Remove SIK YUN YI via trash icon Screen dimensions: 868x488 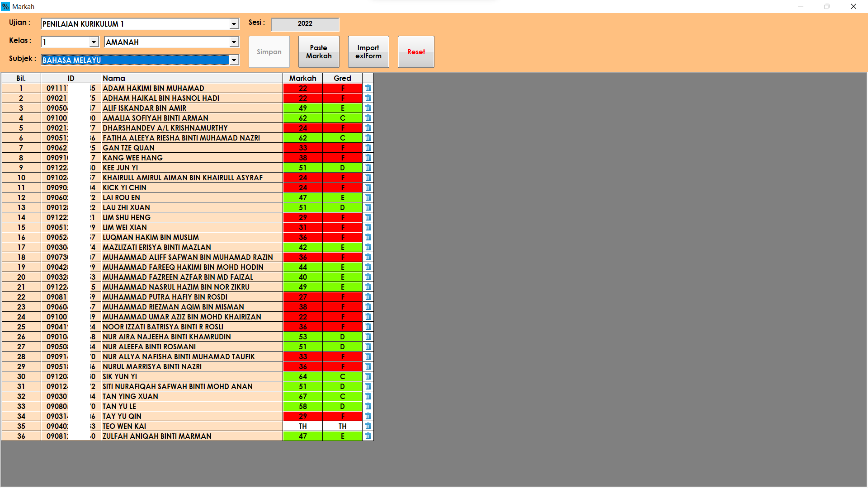368,376
